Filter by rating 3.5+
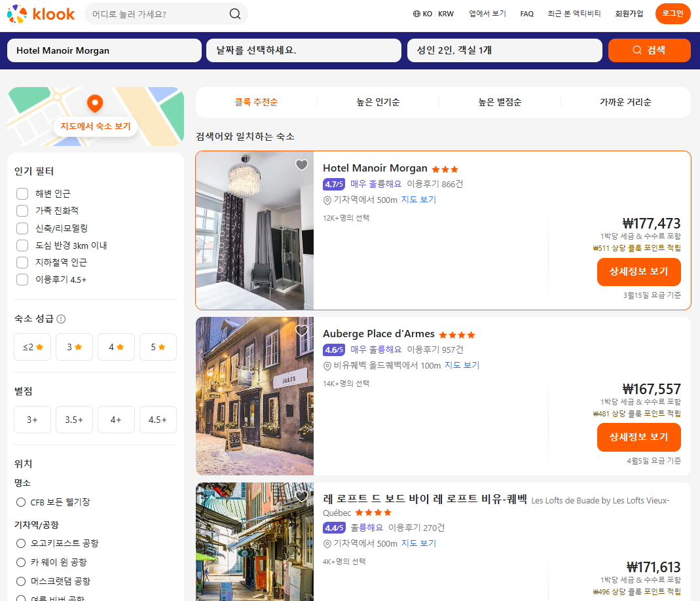Screen dimensions: 700x601 74,420
